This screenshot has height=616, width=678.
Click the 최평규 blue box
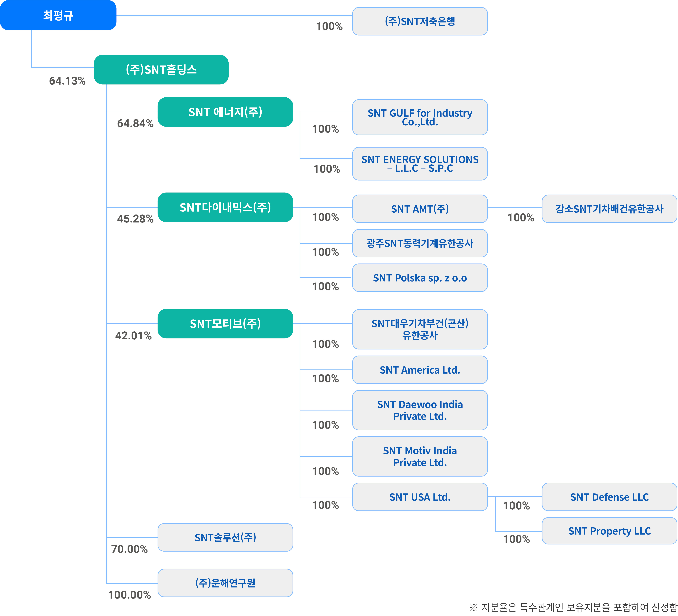click(x=58, y=15)
